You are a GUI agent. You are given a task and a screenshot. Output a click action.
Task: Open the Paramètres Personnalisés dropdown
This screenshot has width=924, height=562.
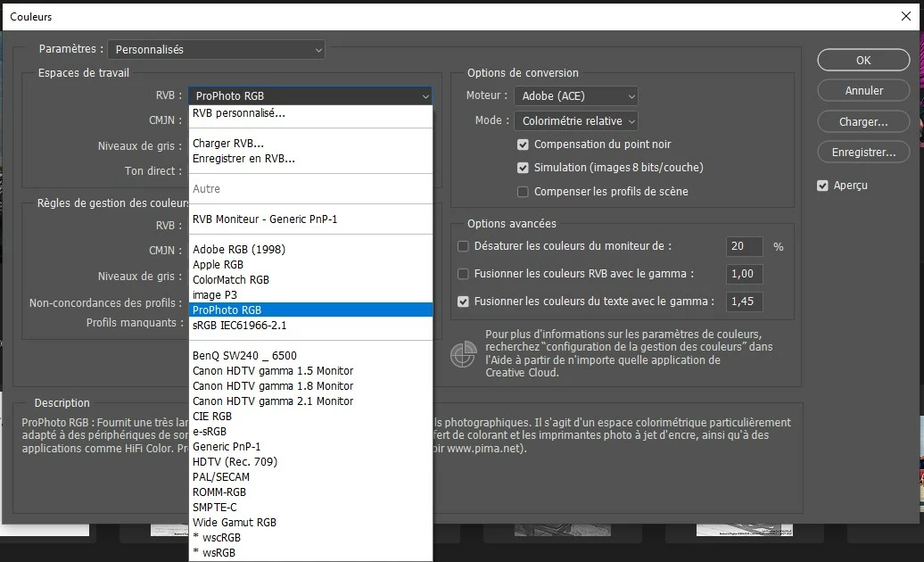[x=216, y=49]
